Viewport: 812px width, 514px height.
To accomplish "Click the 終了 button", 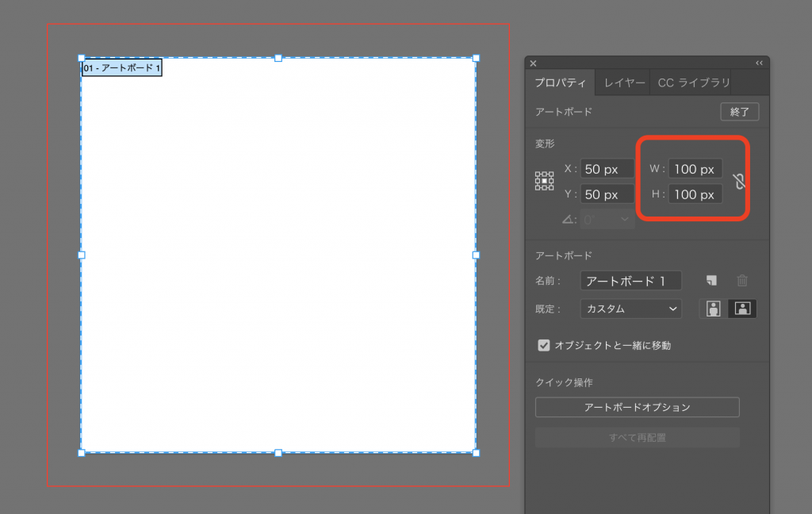I will pos(739,112).
